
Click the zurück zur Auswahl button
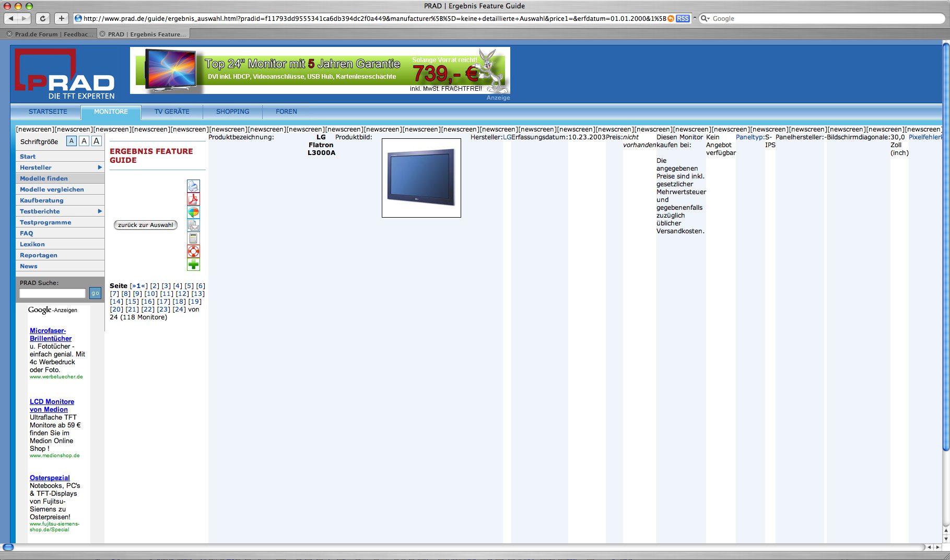pos(145,225)
